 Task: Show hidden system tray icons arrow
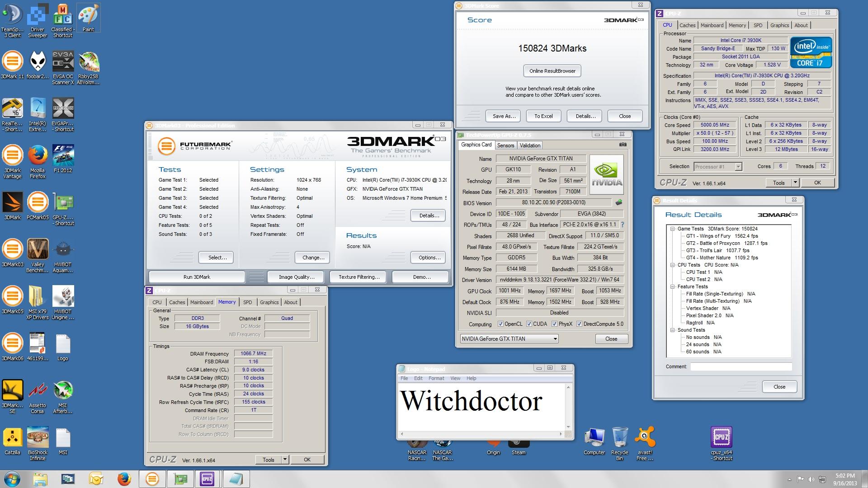coord(789,479)
